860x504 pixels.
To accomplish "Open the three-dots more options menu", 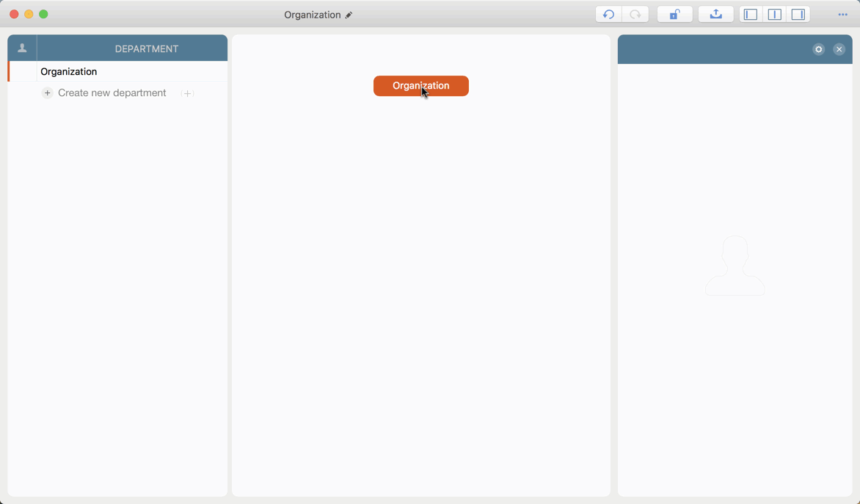I will pos(842,15).
